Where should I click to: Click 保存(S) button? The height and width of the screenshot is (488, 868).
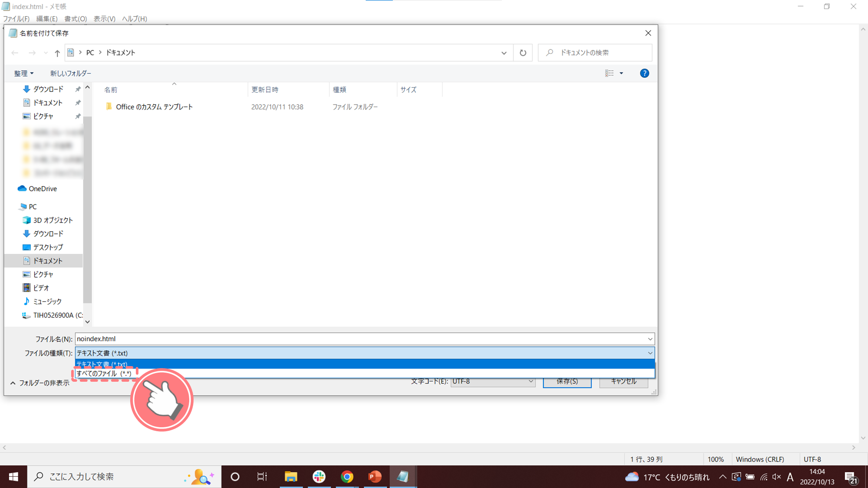pyautogui.click(x=567, y=381)
